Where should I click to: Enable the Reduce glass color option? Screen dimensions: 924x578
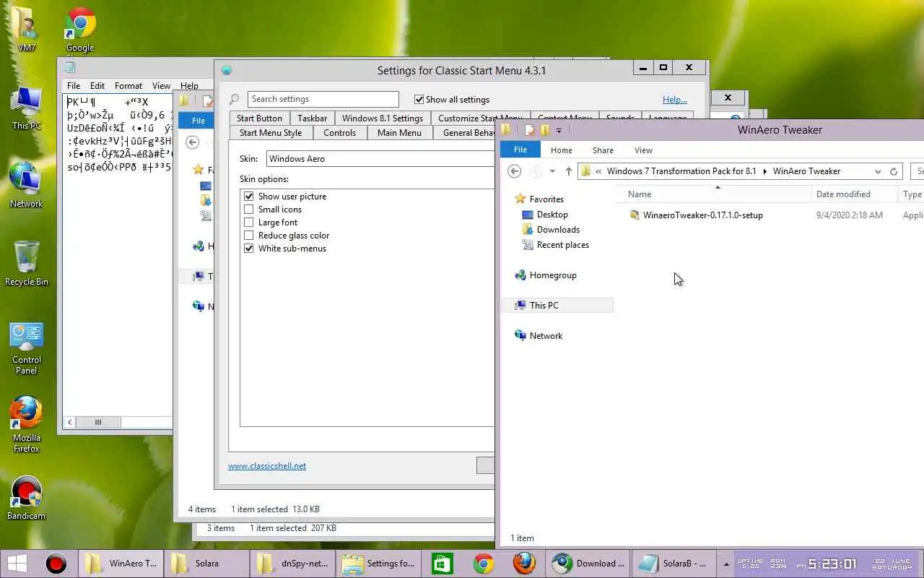[249, 236]
